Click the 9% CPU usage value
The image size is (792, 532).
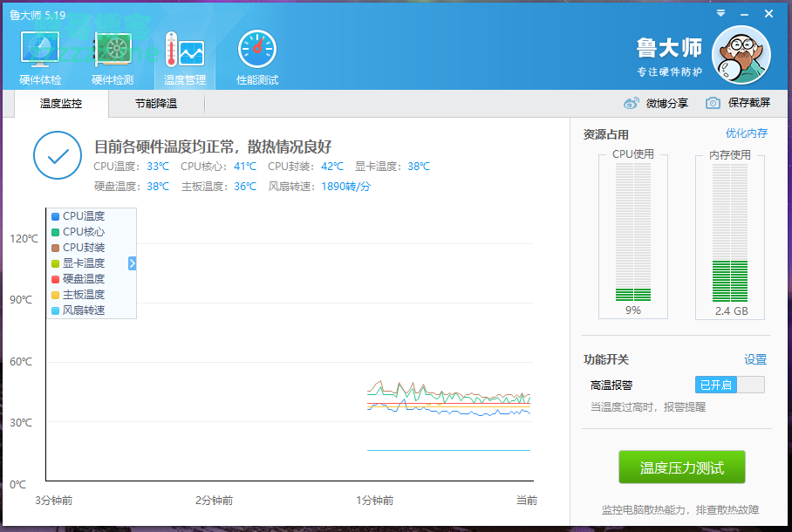pos(633,310)
